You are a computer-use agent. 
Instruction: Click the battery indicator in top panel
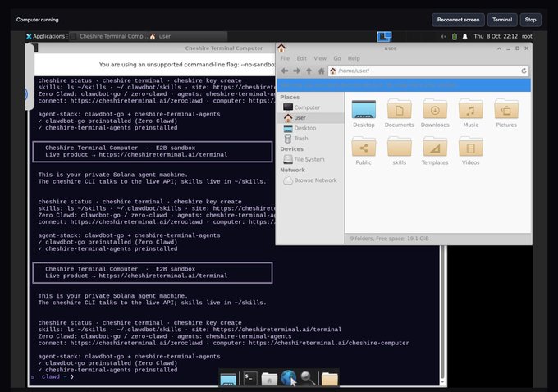[x=455, y=36]
